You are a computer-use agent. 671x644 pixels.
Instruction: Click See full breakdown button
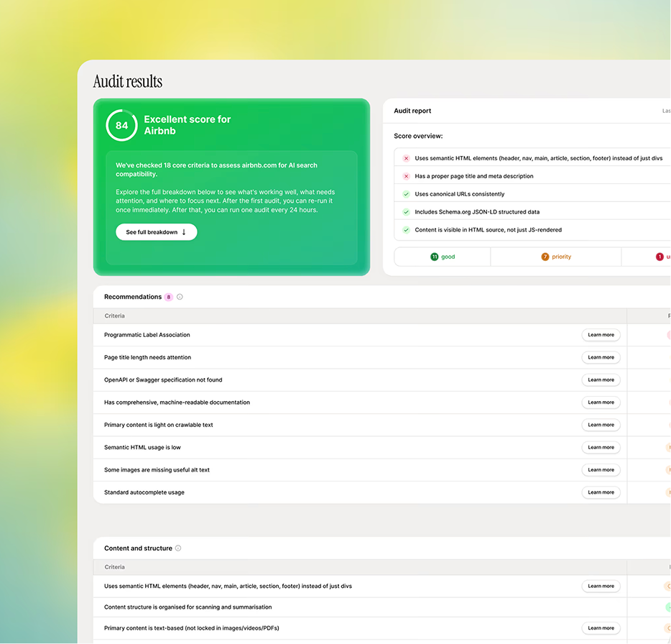click(x=156, y=232)
